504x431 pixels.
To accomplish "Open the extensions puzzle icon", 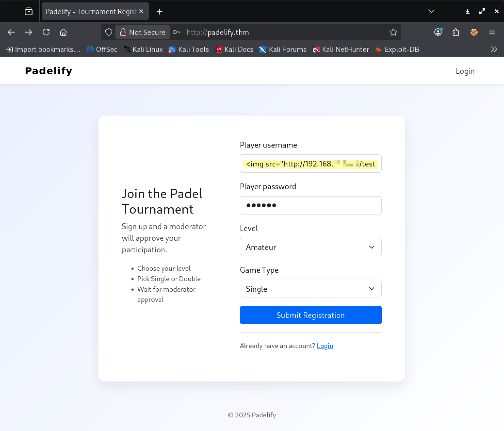I will click(x=455, y=32).
